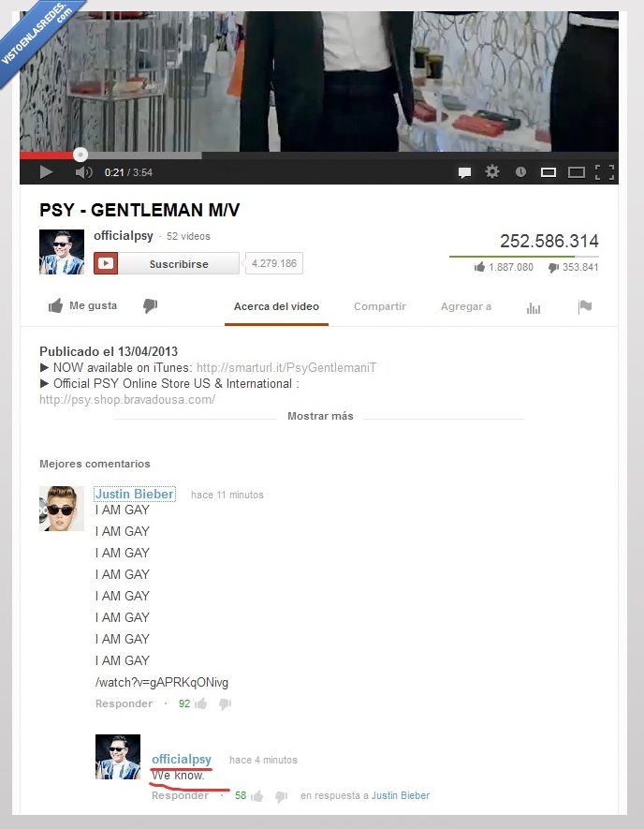644x829 pixels.
Task: Toggle video annotations speech bubble icon
Action: point(465,172)
